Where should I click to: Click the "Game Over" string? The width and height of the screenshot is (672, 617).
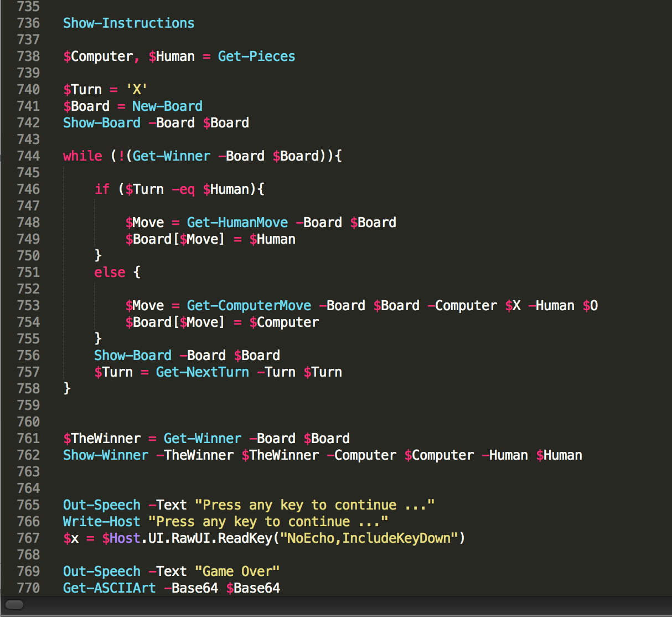237,572
